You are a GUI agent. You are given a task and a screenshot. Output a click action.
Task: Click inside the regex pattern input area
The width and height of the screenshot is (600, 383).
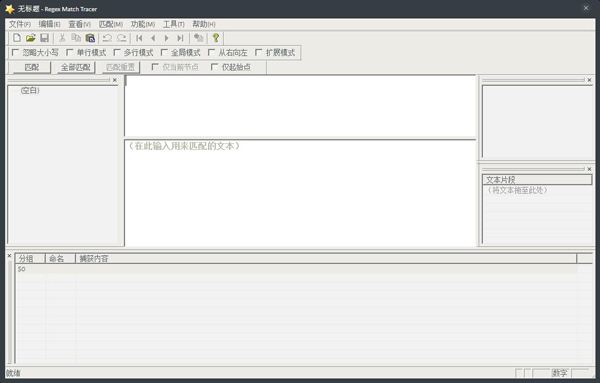[x=300, y=106]
